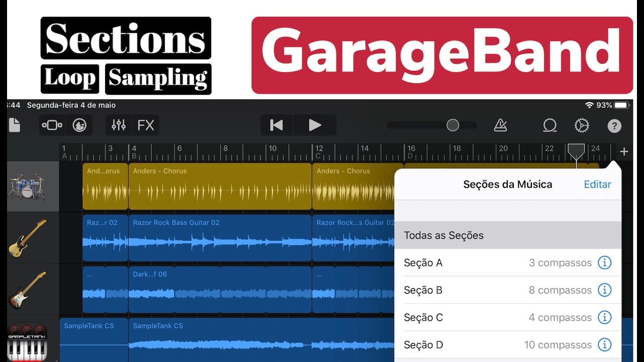
Task: Select Seção B in the list
Action: pyautogui.click(x=508, y=290)
